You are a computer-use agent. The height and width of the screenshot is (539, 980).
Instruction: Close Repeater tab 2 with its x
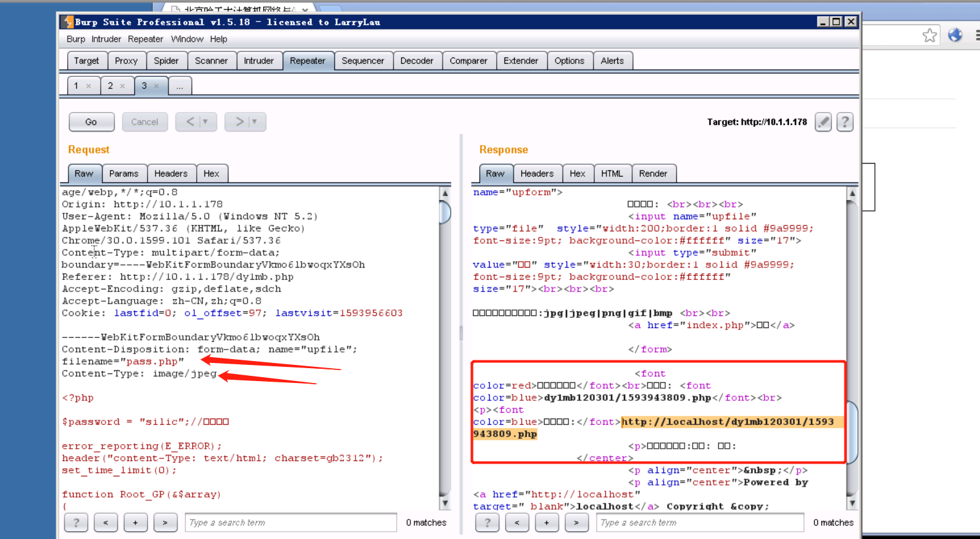pos(123,86)
